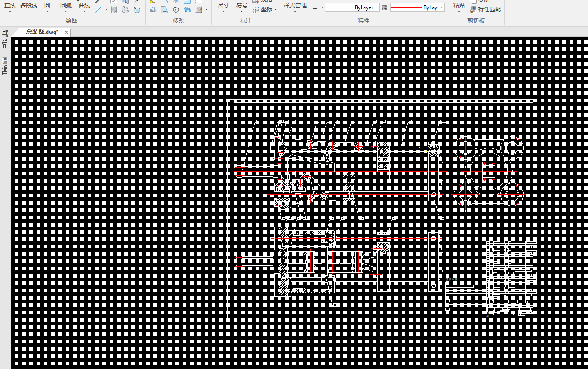Click the 坐标 coordinate dimension icon
Screen dimensions: 588x369
[263, 9]
